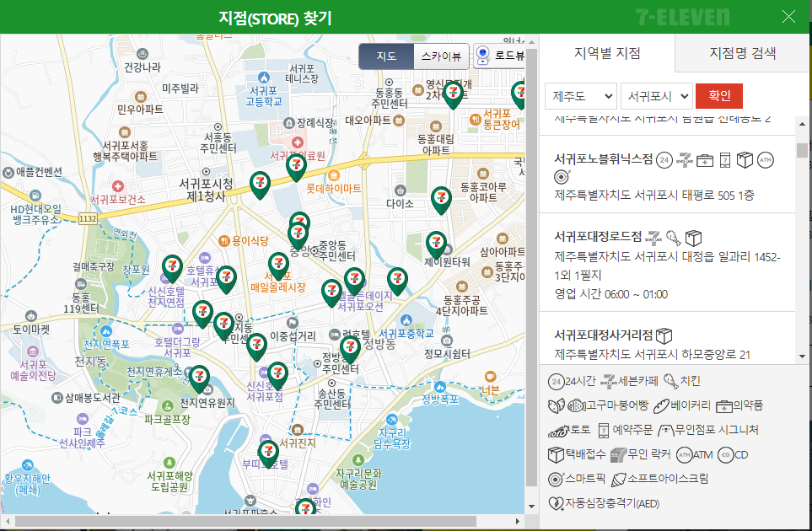Click the store list scrollbar thumb
This screenshot has height=531, width=812.
pyautogui.click(x=802, y=150)
